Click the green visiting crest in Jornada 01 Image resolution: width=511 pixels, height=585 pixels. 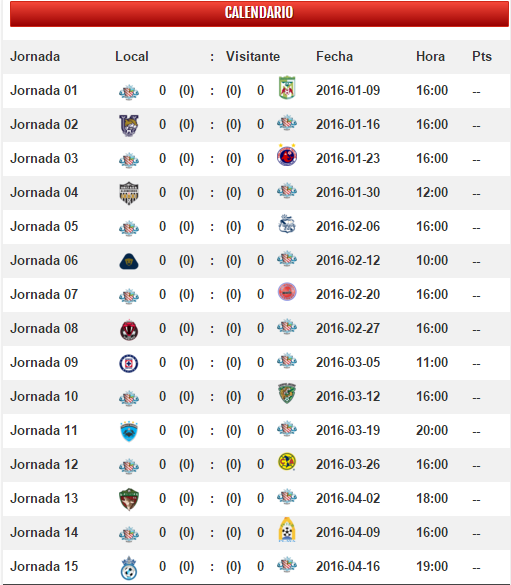287,88
